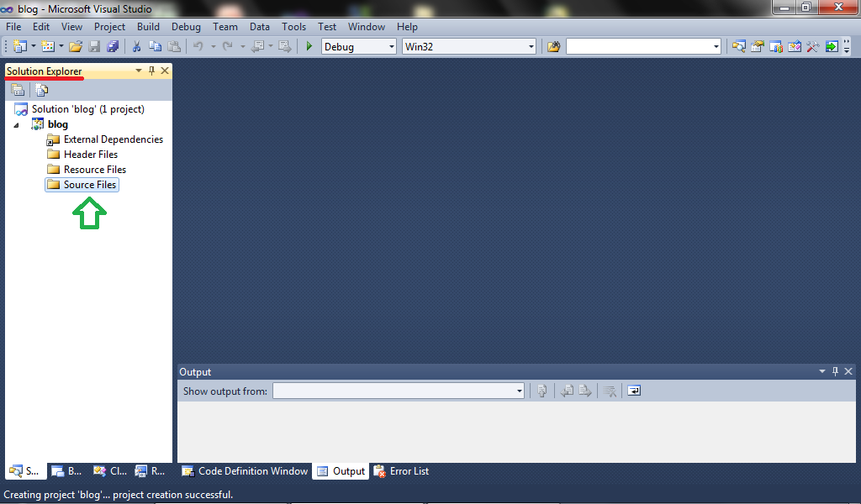Click the Paste clipboard icon
Screen dimensions: 861x504
[174, 46]
